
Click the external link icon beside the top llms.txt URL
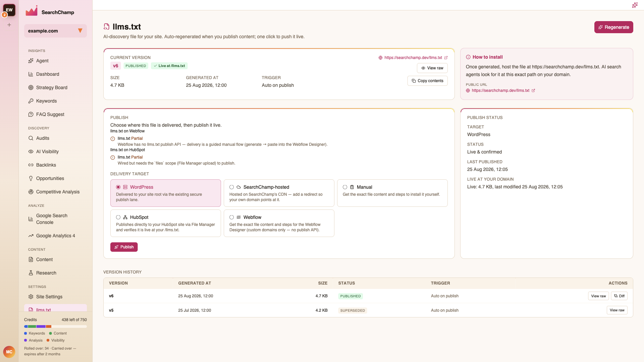pos(446,58)
